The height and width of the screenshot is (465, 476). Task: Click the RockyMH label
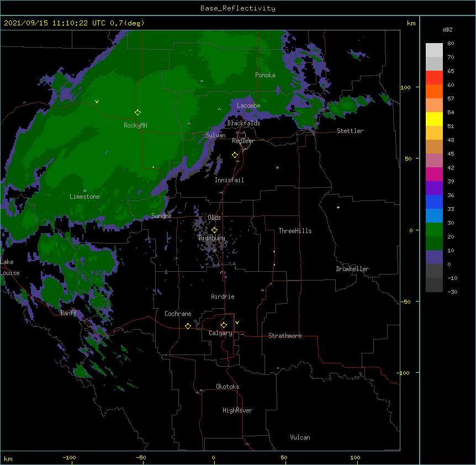[135, 125]
